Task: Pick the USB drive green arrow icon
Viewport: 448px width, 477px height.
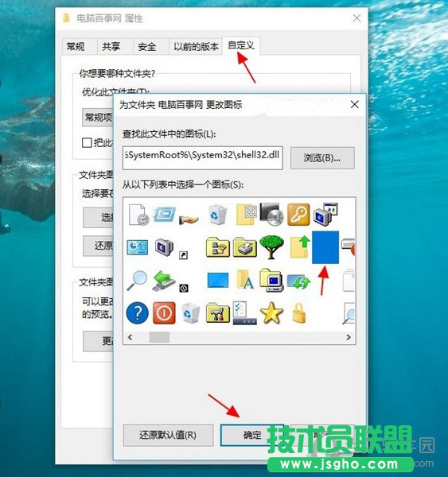Action: point(164,281)
